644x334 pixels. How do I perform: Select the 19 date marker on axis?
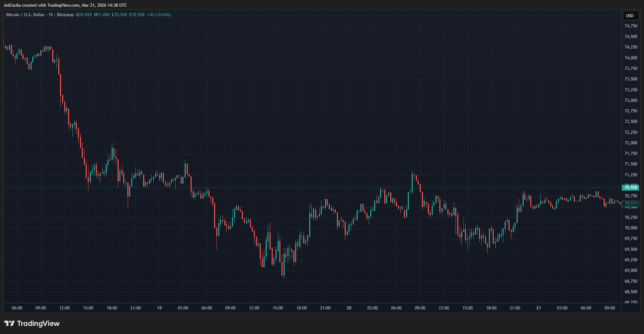click(x=159, y=308)
